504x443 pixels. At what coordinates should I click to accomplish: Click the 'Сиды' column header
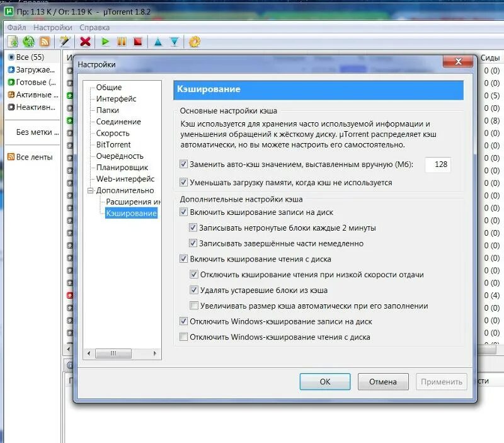[490, 58]
